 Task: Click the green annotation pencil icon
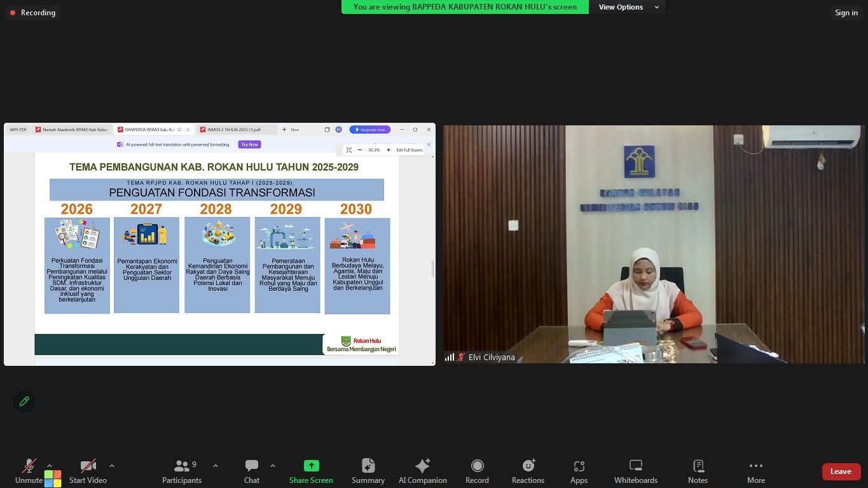coord(24,401)
